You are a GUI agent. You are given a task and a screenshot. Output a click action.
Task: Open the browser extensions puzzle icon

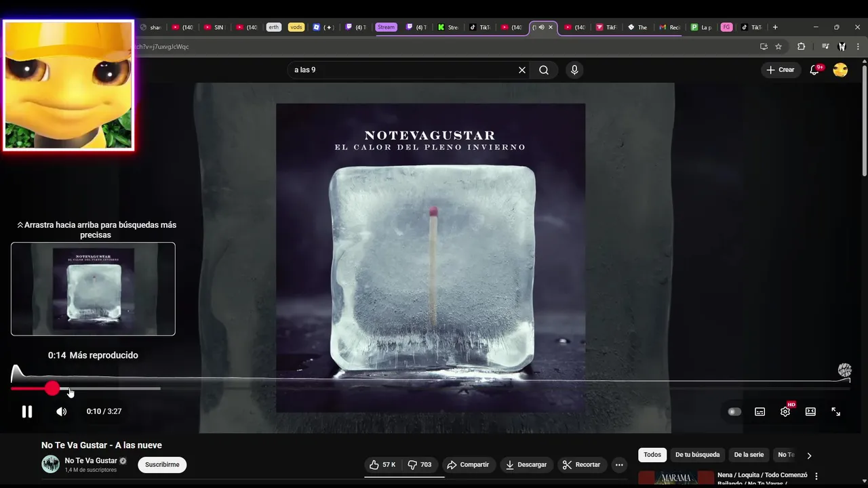[x=802, y=47]
